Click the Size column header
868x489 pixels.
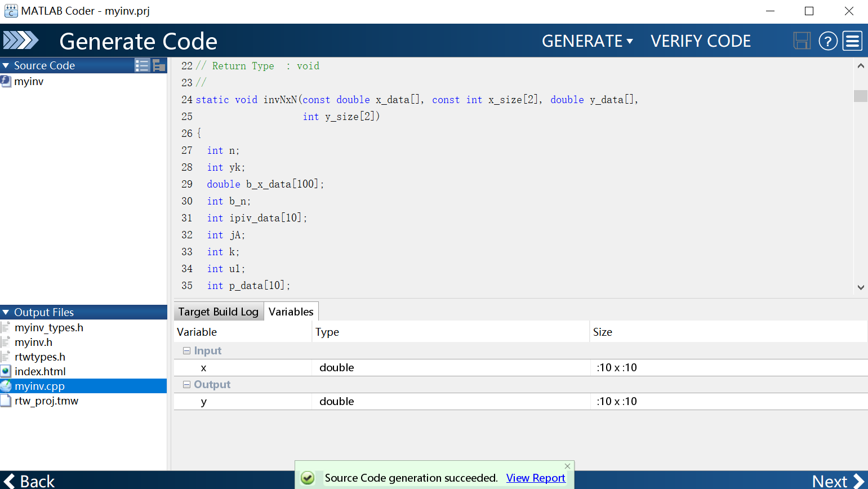[x=729, y=332]
